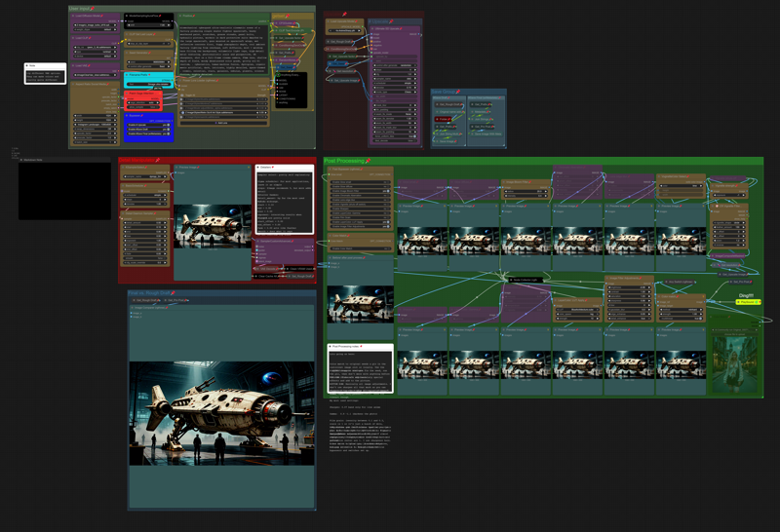780x532 pixels.
Task: Click the Add Lora button
Action: click(x=224, y=123)
